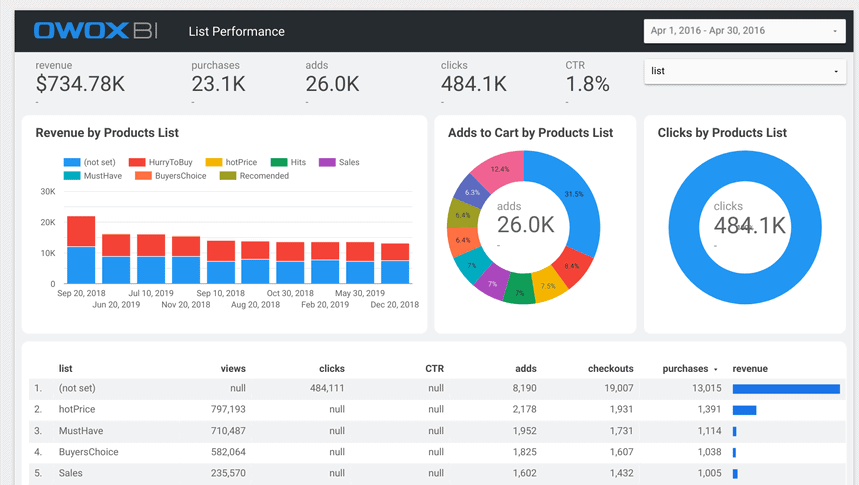Select the Sales purple legend swatch

tap(327, 162)
